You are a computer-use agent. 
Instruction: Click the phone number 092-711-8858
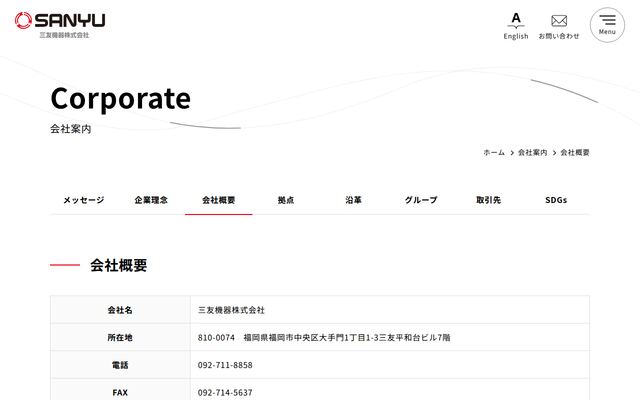[x=225, y=365]
